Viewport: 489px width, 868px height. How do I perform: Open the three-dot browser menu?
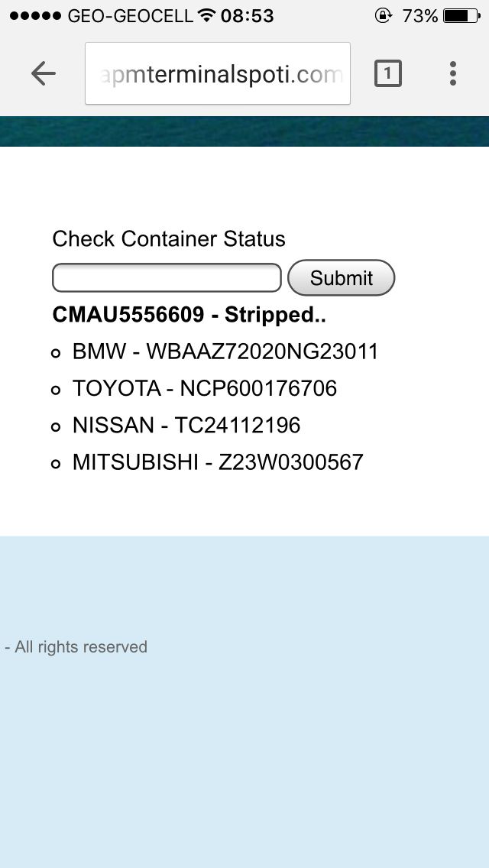point(453,73)
